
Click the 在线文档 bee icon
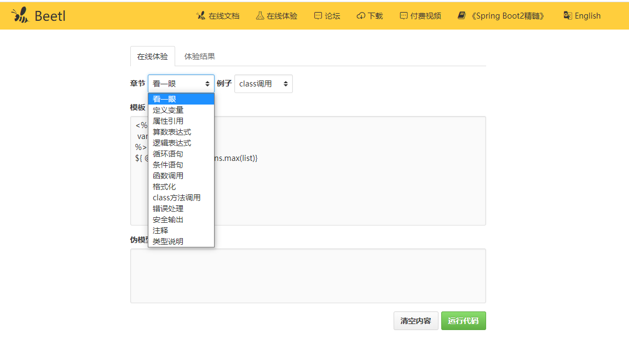(x=200, y=16)
